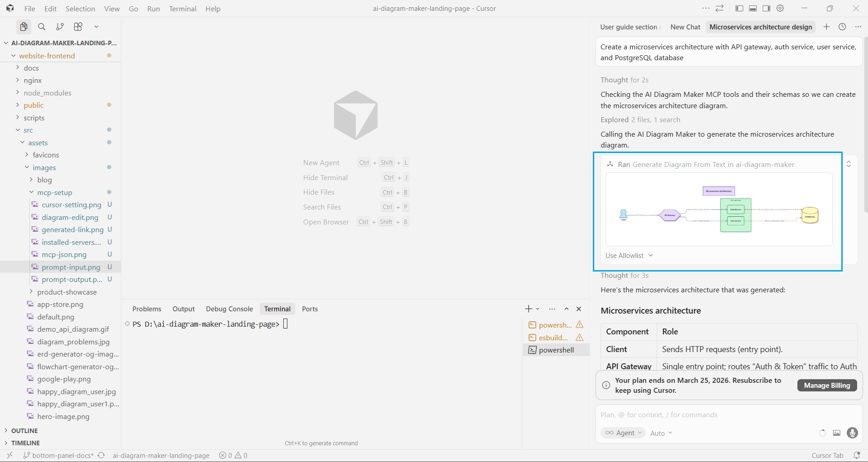Activate the microphone icon in chat input
868x462 pixels.
pyautogui.click(x=852, y=433)
